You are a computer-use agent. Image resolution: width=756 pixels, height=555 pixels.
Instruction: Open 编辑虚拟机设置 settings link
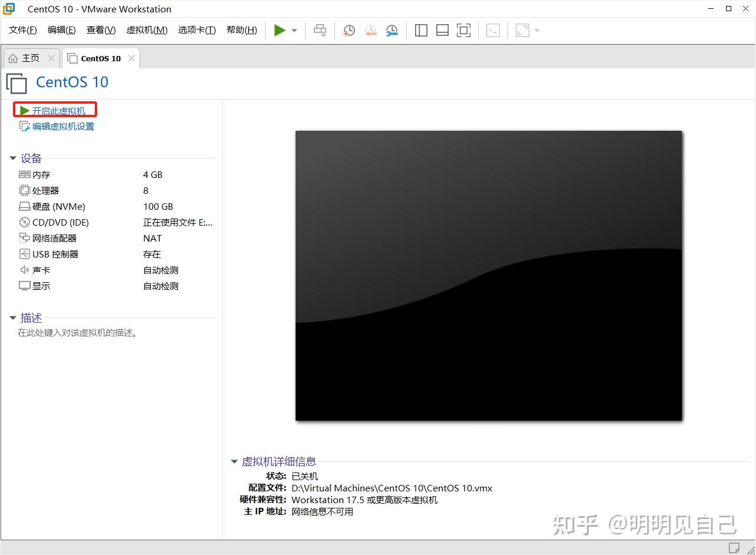(x=61, y=126)
